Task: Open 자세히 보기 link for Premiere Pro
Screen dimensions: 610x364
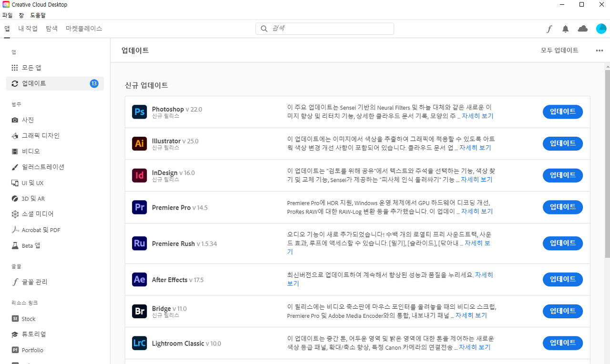Action: click(477, 212)
